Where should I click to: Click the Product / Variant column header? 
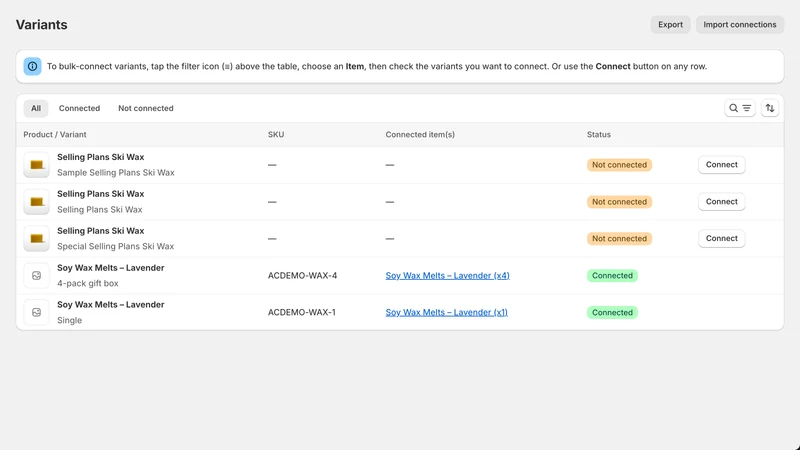coord(55,135)
